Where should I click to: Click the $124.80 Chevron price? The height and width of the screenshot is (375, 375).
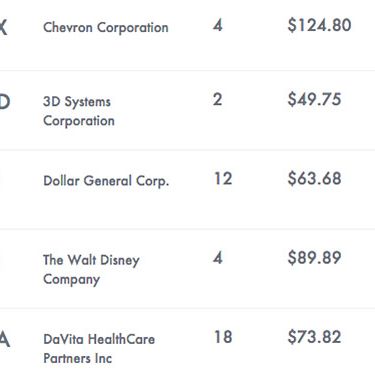click(x=319, y=25)
